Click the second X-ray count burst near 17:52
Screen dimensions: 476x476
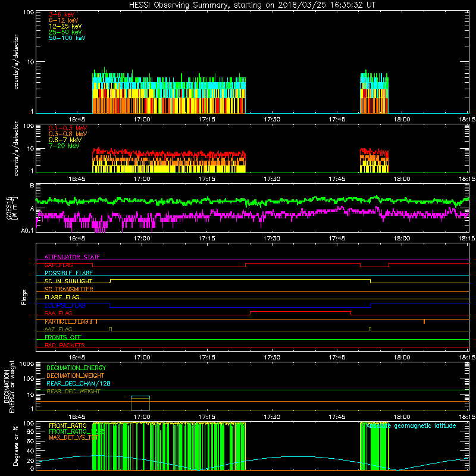(374, 93)
